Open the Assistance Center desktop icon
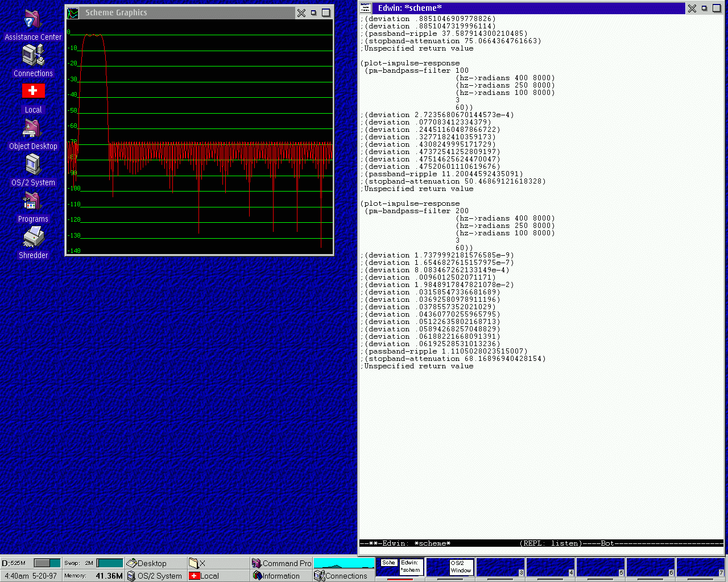This screenshot has height=582, width=728. coord(33,21)
